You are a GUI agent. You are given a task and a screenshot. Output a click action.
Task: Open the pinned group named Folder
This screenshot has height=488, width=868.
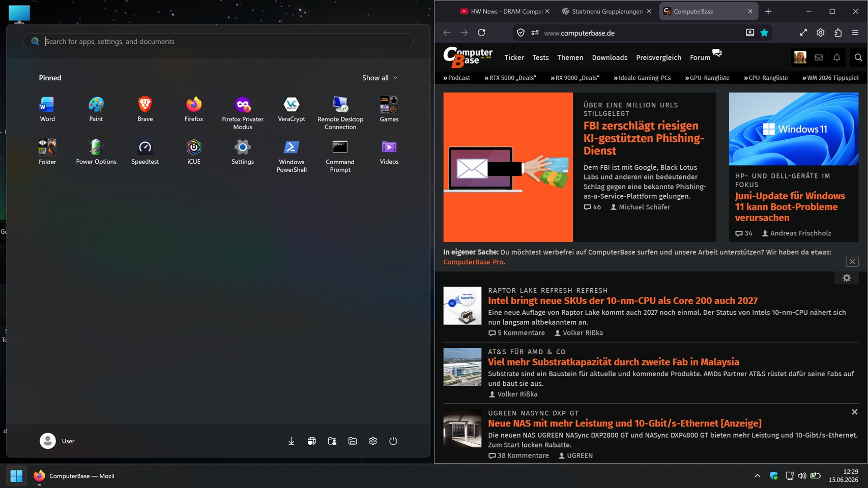pyautogui.click(x=47, y=151)
